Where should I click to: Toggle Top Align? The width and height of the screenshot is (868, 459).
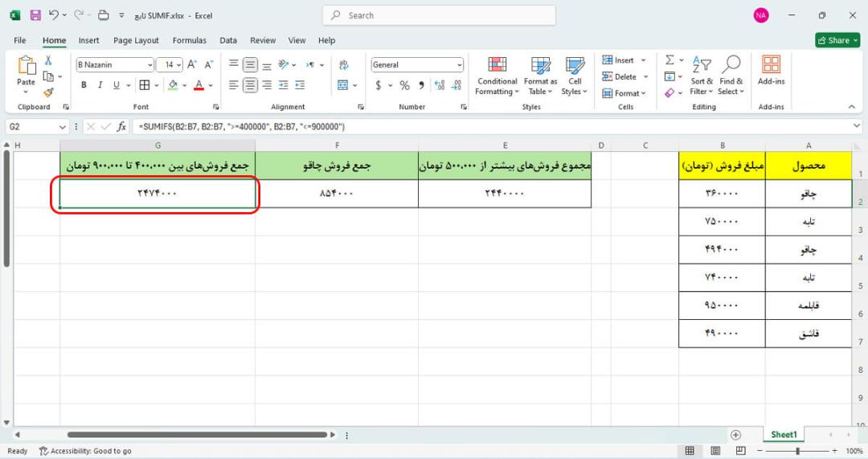click(234, 65)
